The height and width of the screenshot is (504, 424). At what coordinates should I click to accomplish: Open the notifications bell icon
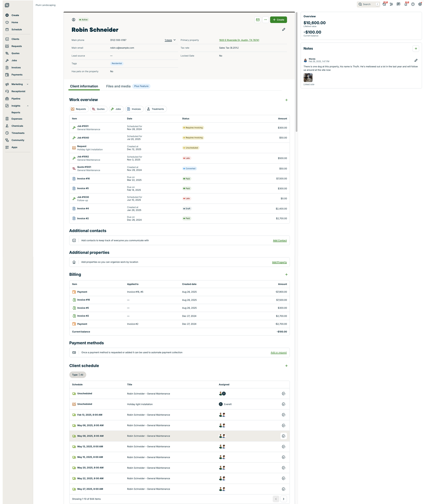(406, 4)
